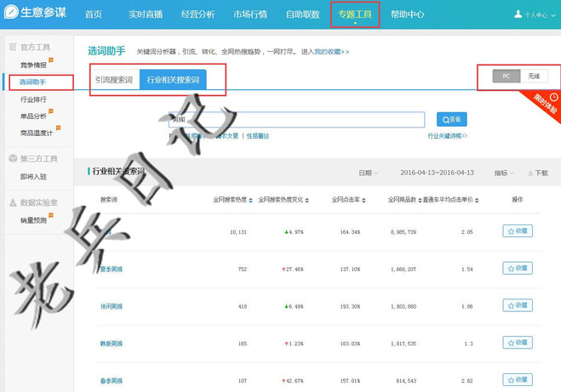Click the 193.30% click rate value
The height and width of the screenshot is (392, 561).
coord(350,306)
